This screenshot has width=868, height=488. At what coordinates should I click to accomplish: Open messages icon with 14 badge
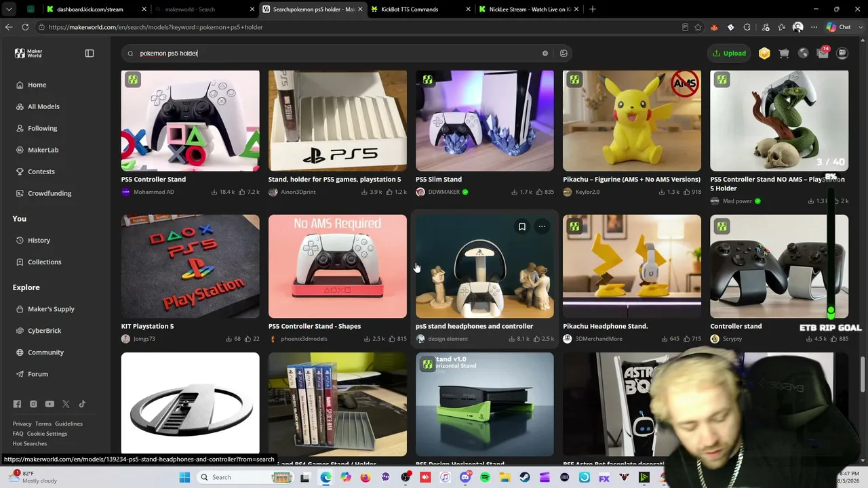(x=823, y=53)
